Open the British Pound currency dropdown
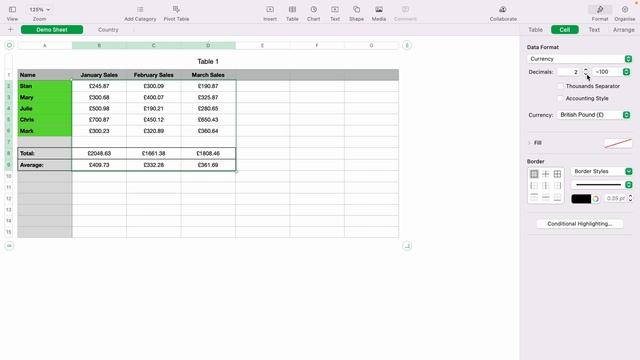640x360 pixels. tap(594, 115)
